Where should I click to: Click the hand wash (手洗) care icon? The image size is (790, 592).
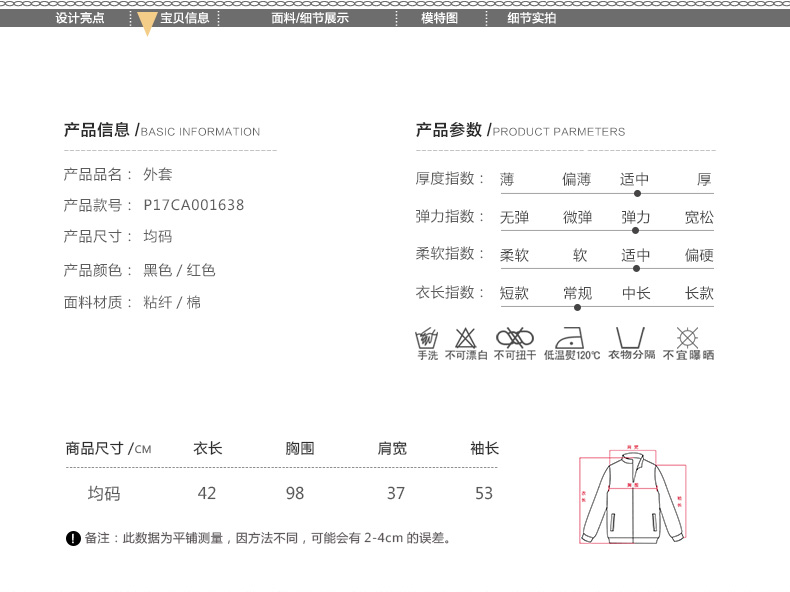click(x=427, y=337)
